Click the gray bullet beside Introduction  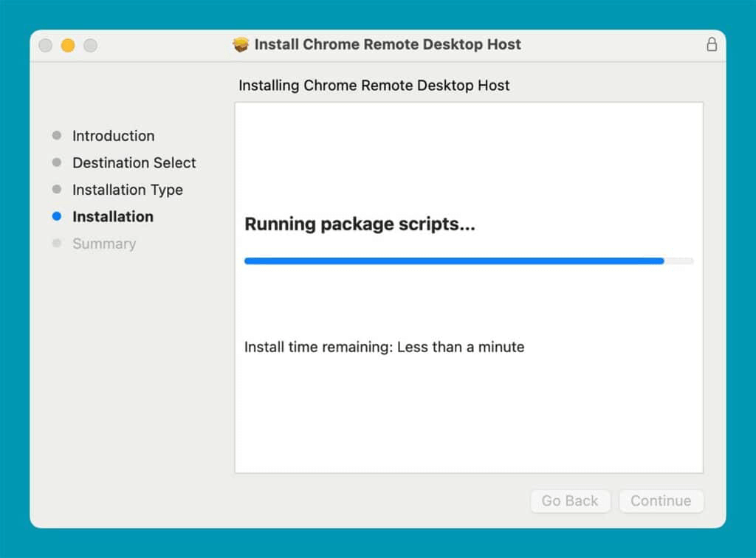57,136
